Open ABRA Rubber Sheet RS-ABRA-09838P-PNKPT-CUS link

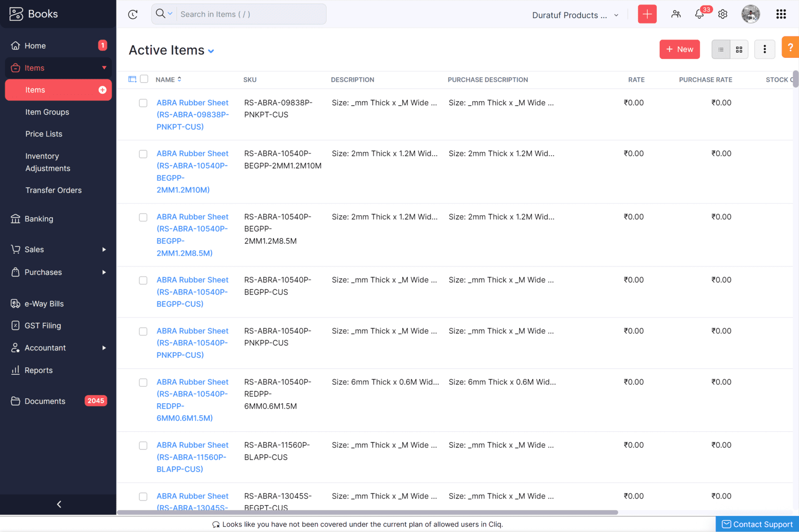coord(193,115)
